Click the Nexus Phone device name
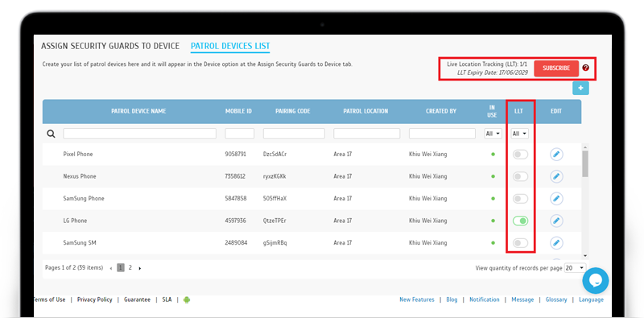Image resolution: width=644 pixels, height=318 pixels. (80, 176)
